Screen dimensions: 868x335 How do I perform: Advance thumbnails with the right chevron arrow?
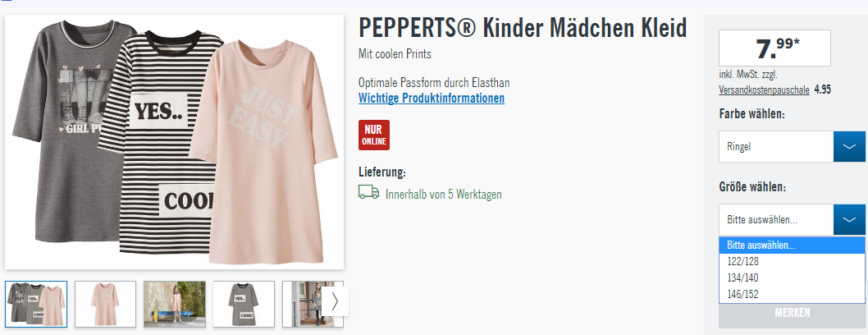click(335, 301)
